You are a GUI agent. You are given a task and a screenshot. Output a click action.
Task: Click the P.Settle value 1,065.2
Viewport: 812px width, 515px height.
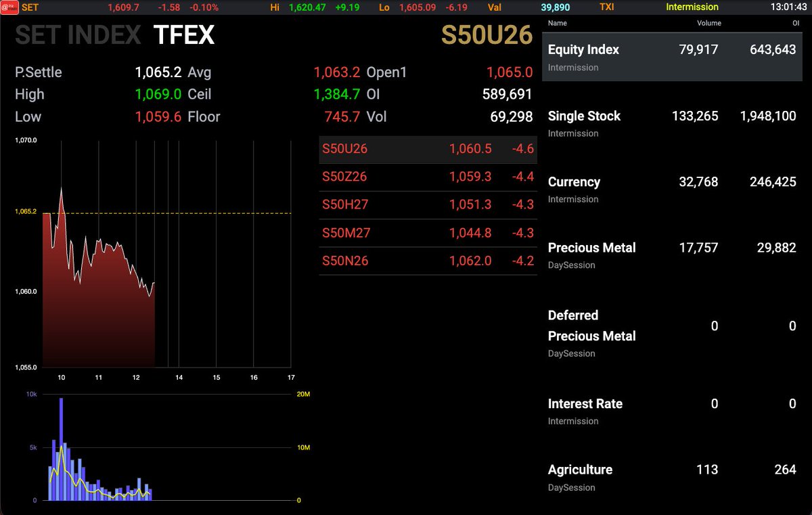158,72
